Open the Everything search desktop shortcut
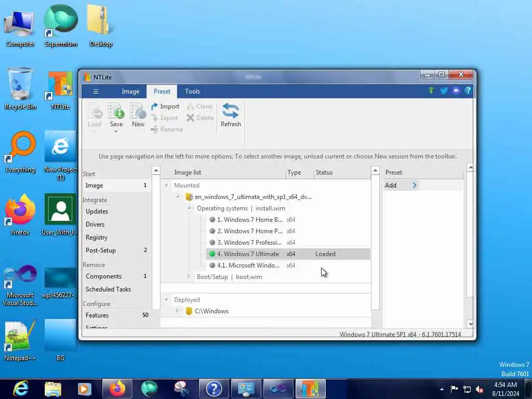 click(20, 152)
